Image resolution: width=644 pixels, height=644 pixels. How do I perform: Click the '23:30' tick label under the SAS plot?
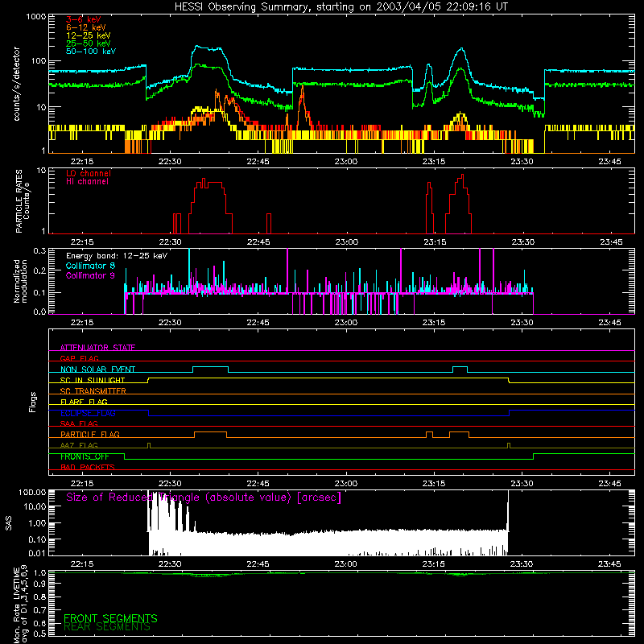pyautogui.click(x=522, y=564)
